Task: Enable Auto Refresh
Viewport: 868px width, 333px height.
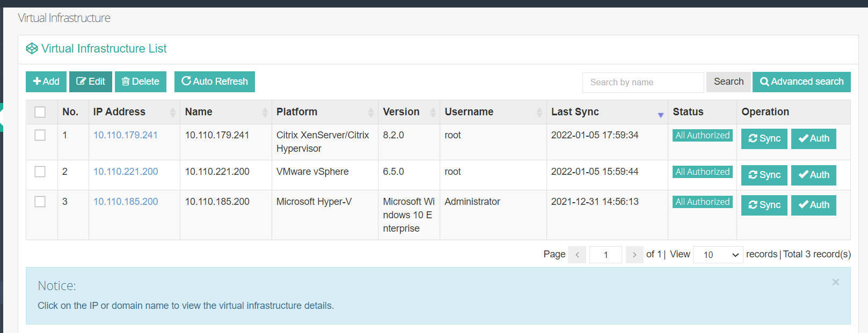Action: 215,82
